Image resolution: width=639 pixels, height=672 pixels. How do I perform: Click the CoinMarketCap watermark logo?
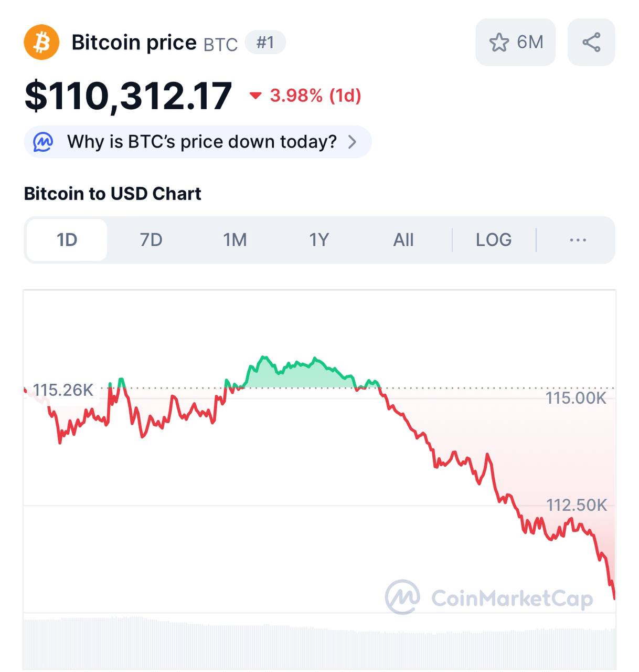[402, 597]
